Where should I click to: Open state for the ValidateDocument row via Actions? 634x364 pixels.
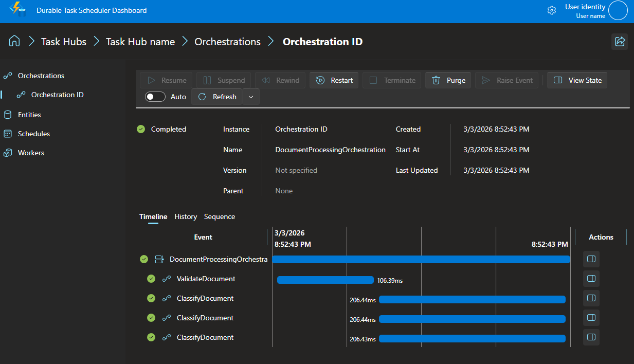[x=591, y=278]
